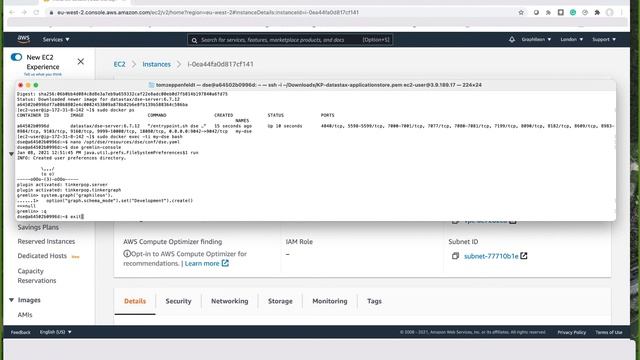Open the browser profile avatar icon
The width and height of the screenshot is (640, 360).
609,13
